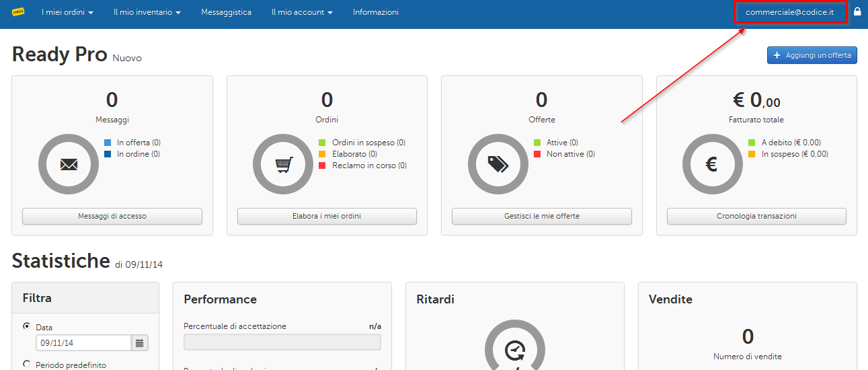
Task: Click the Aggiungi un offerta button
Action: coord(812,55)
